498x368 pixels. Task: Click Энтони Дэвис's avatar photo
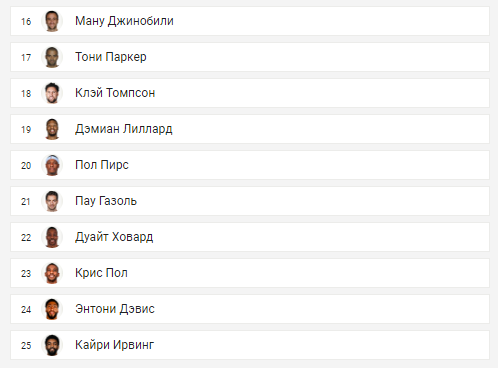tap(52, 309)
